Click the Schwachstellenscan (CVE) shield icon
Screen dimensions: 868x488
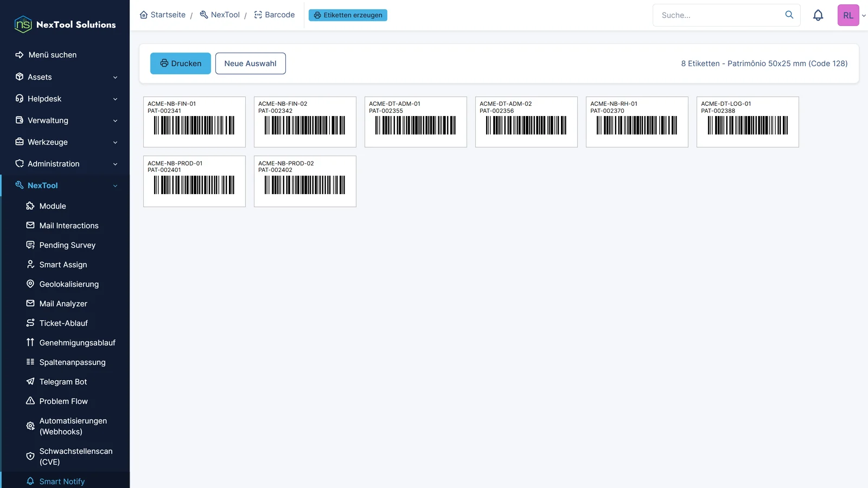tap(30, 457)
